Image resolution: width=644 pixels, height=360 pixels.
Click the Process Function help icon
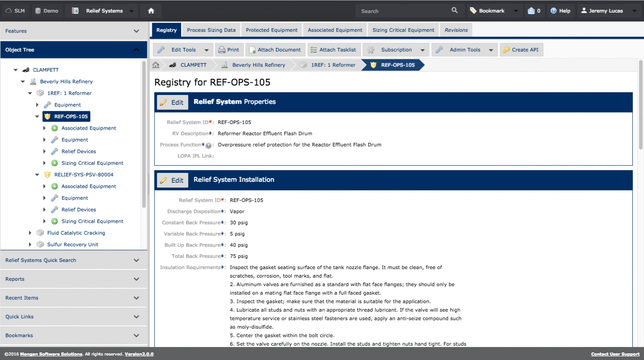[209, 145]
